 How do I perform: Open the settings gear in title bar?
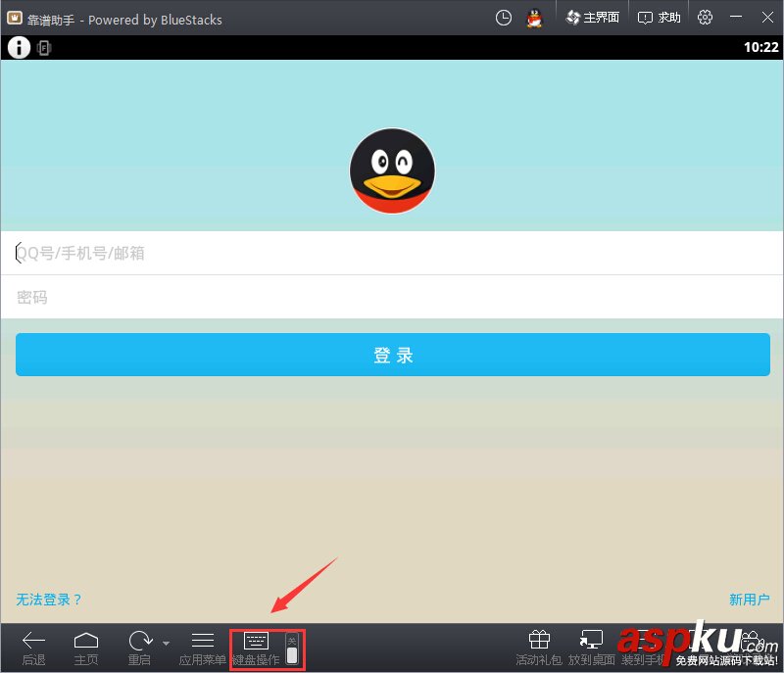tap(705, 18)
